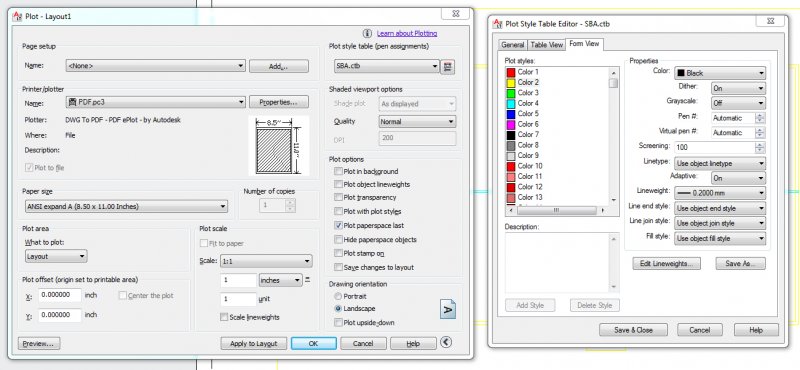Uncheck Plot paperspace last option

(338, 225)
